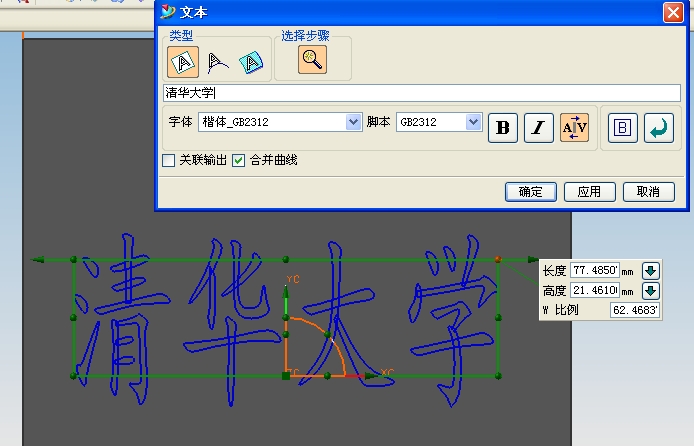Open the 长度 field options arrow

[651, 270]
